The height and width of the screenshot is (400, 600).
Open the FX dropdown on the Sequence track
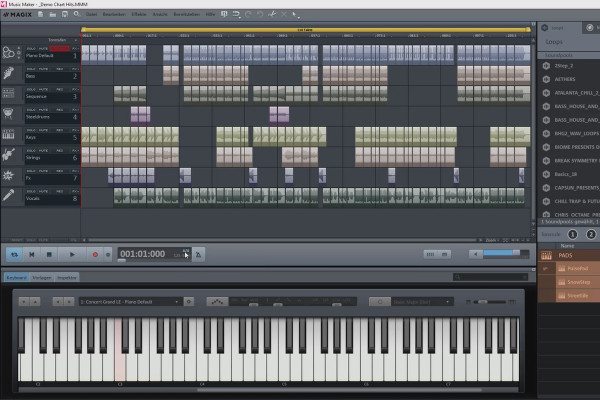click(x=75, y=89)
